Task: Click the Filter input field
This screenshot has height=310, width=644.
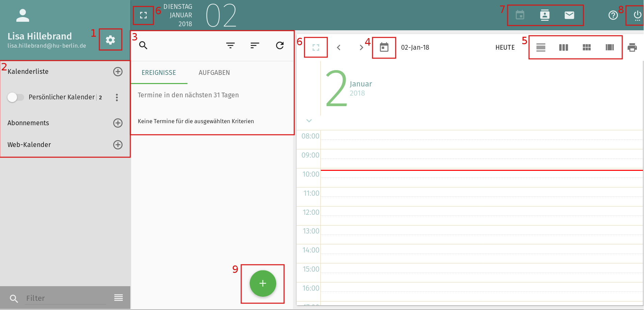Action: 65,298
